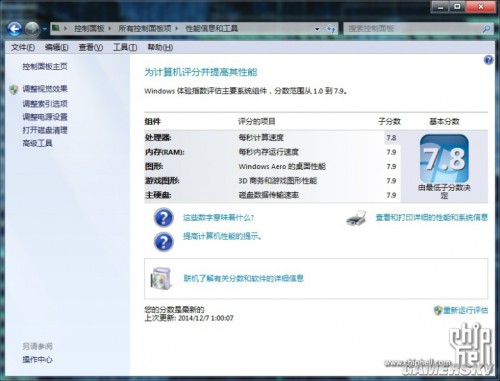Click the large 7.8 base score badge
This screenshot has height=381, width=500.
[x=444, y=159]
